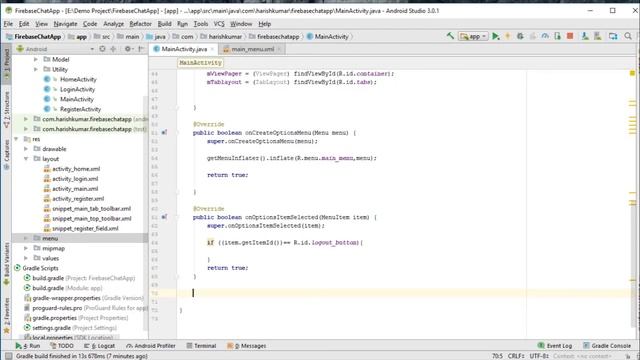Click override gutter icon beside onCreateOptionsMenu
This screenshot has width=640, height=360.
[x=164, y=133]
